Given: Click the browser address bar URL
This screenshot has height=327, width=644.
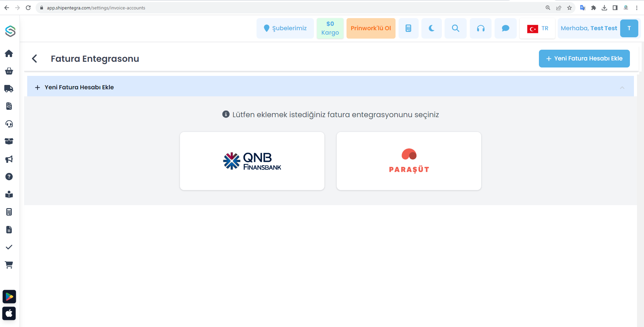Looking at the screenshot, I should pos(96,8).
